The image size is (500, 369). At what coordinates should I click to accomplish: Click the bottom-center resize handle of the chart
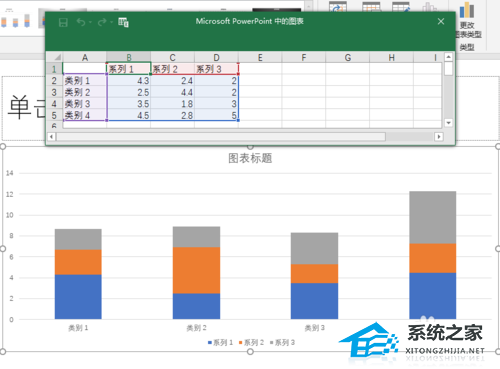point(250,352)
